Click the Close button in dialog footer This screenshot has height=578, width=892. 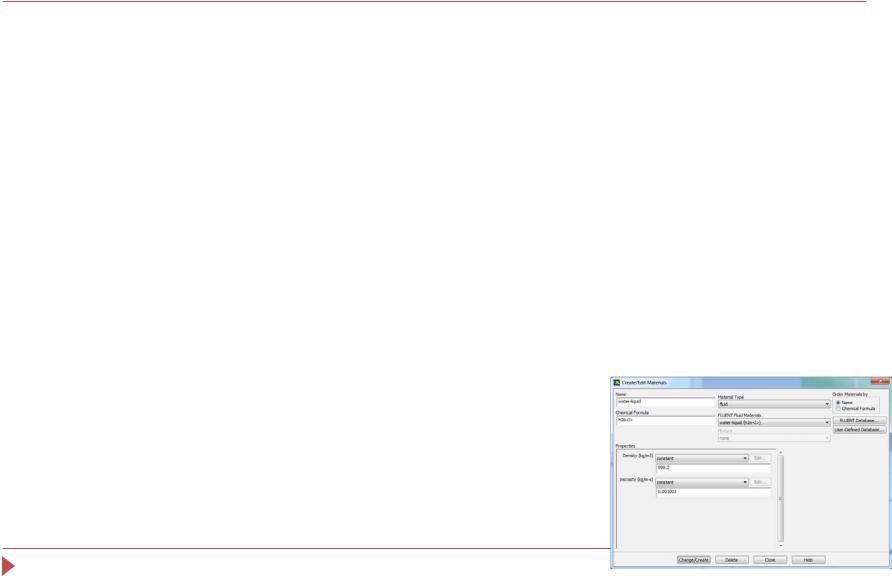tap(770, 560)
